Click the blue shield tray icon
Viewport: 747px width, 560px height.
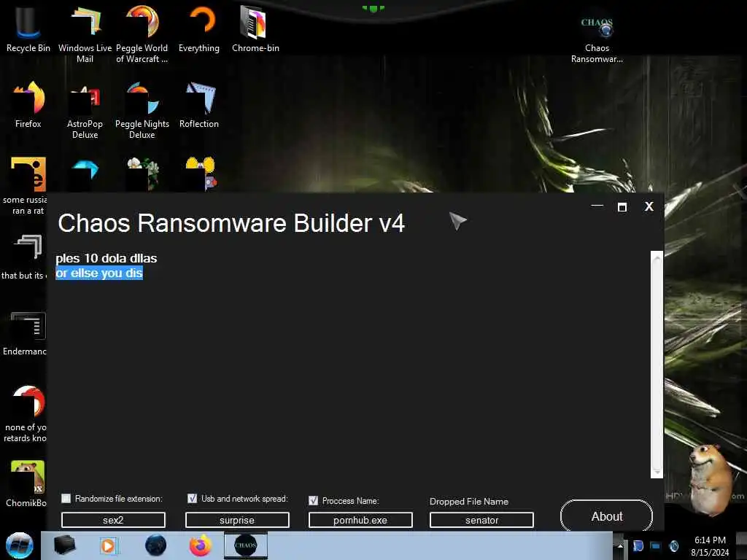[638, 546]
